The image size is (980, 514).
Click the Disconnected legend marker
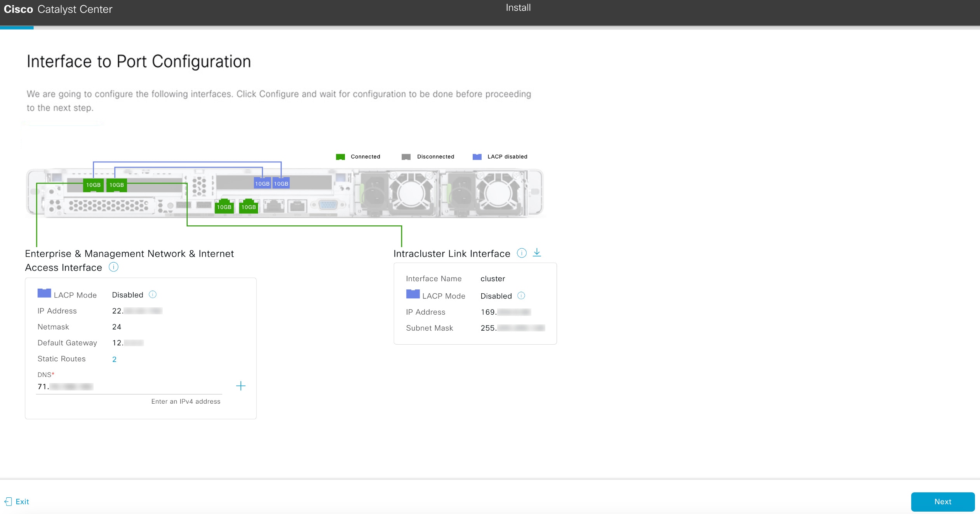click(x=406, y=157)
